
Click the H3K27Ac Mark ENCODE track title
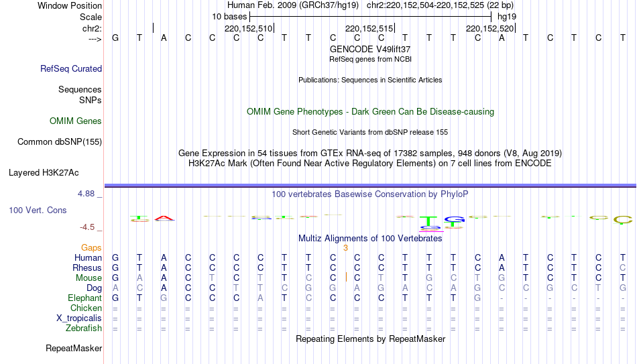pyautogui.click(x=370, y=164)
